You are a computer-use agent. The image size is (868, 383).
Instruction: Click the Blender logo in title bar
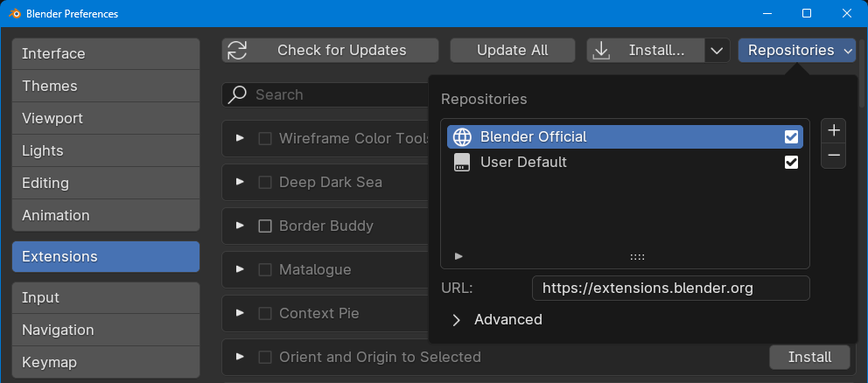[x=15, y=13]
